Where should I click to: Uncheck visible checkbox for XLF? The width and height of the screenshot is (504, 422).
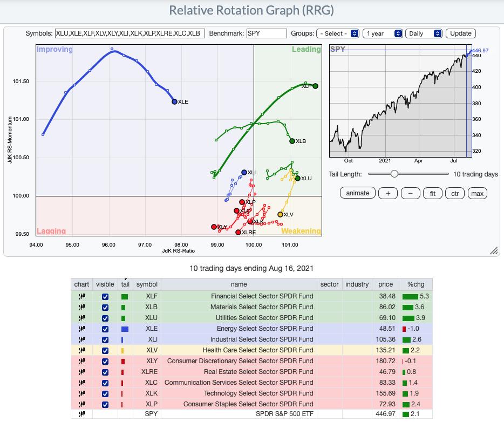(105, 297)
